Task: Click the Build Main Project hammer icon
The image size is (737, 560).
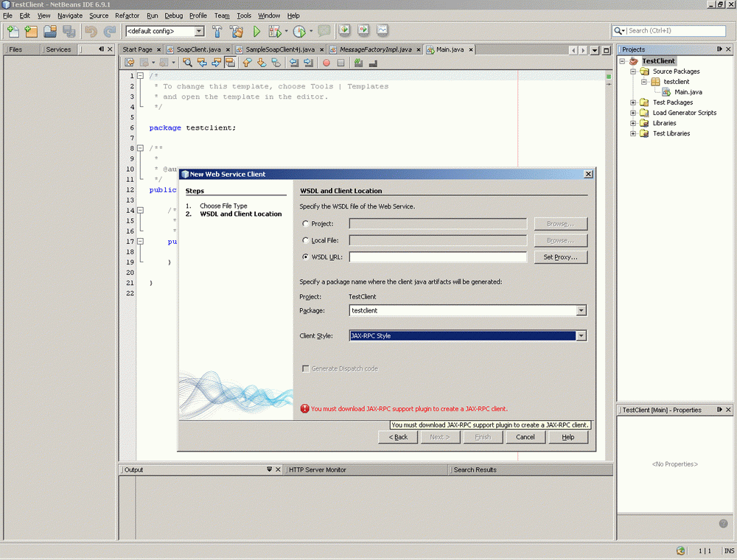Action: [217, 31]
